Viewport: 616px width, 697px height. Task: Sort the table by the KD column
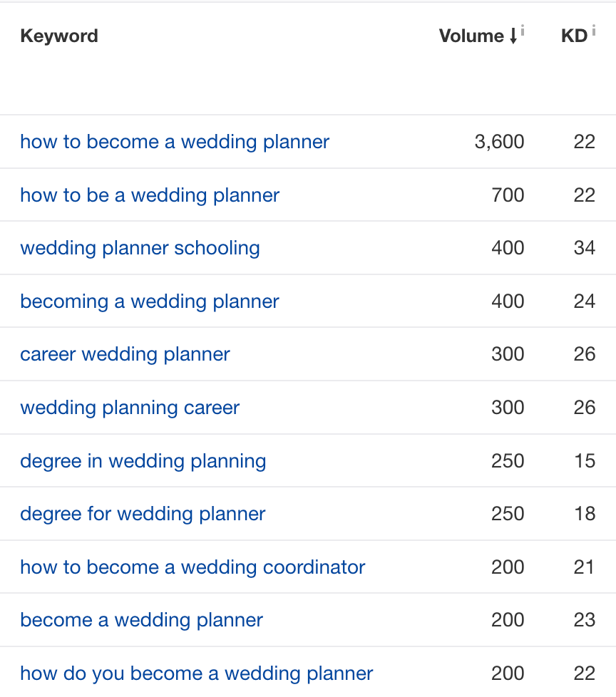(575, 36)
